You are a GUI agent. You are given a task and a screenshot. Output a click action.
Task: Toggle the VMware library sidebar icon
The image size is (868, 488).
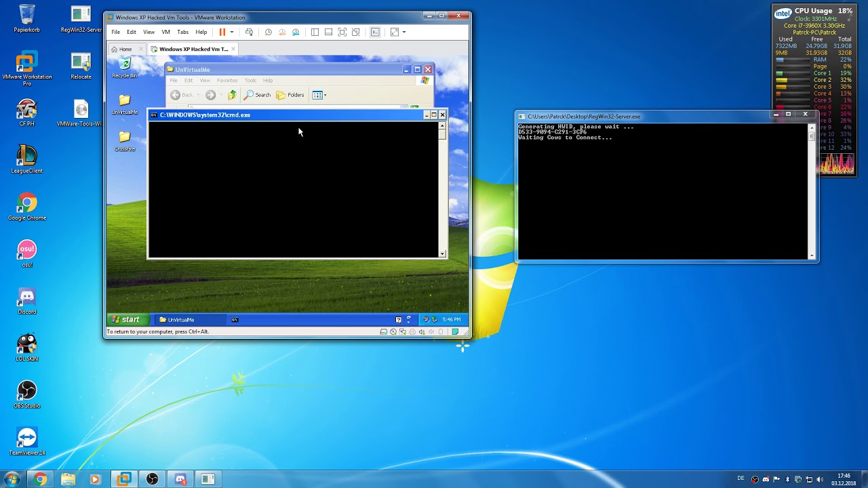[315, 32]
